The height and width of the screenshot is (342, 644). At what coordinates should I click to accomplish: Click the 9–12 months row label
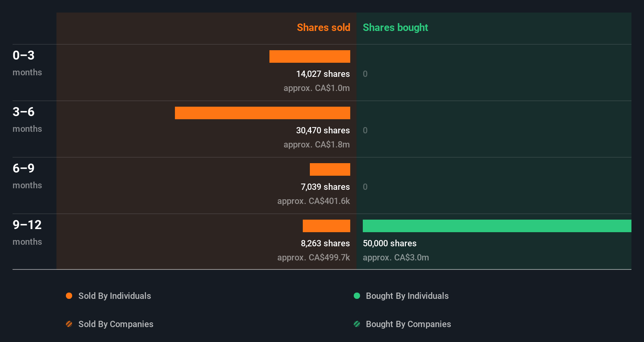[x=27, y=232]
